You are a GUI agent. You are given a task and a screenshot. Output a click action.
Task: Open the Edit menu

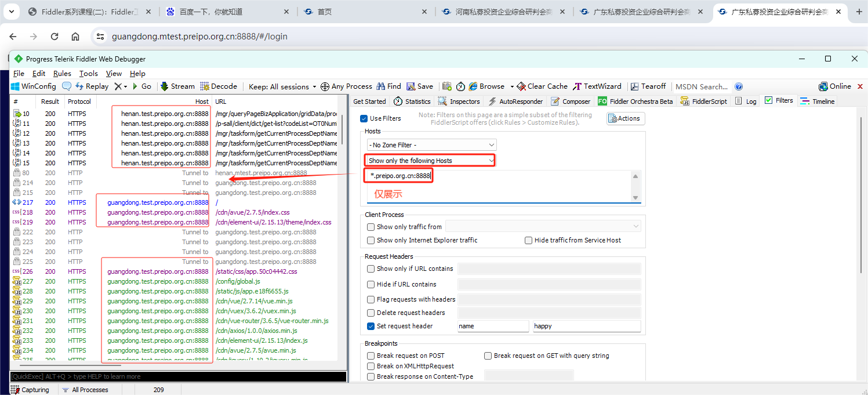(39, 74)
